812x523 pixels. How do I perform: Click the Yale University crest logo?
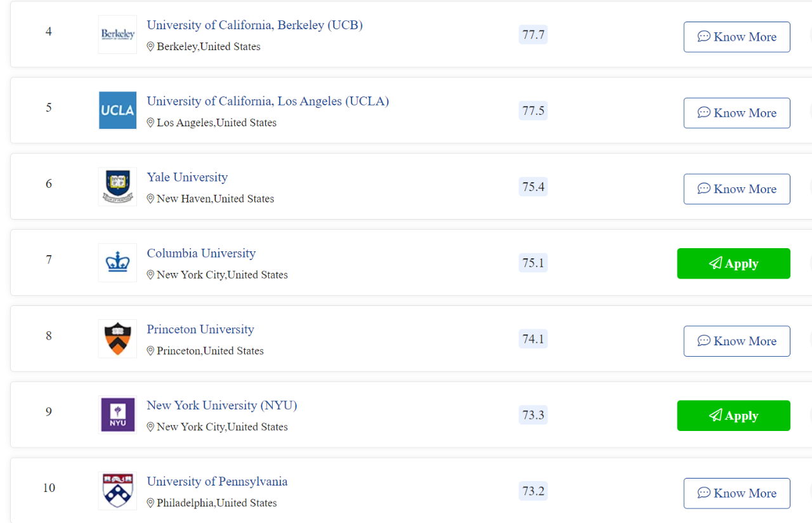(117, 187)
